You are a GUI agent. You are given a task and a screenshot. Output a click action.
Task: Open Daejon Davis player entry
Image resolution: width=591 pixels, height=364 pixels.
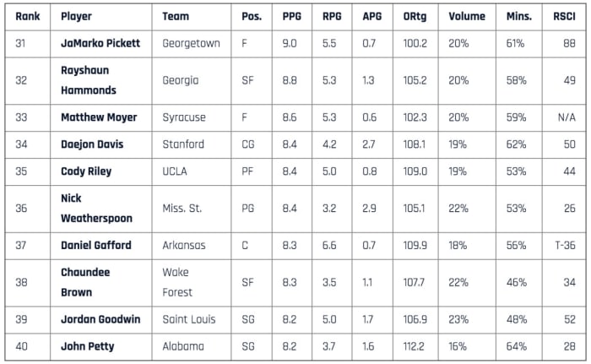click(93, 144)
